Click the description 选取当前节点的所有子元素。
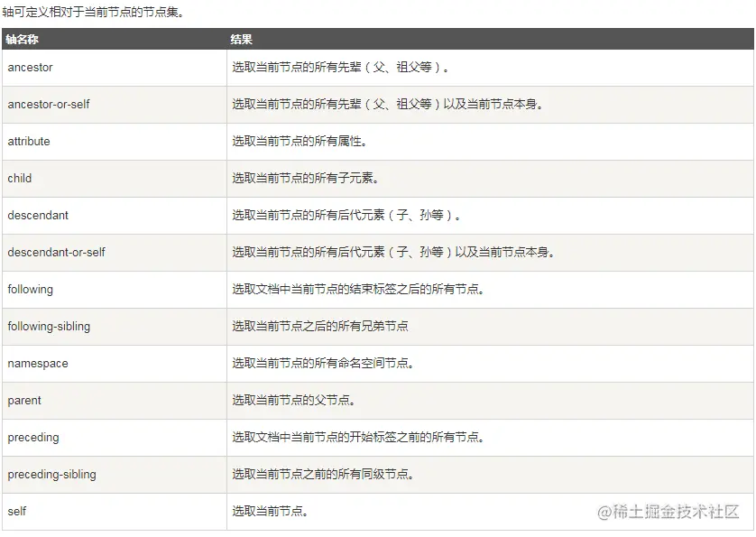 pos(305,178)
